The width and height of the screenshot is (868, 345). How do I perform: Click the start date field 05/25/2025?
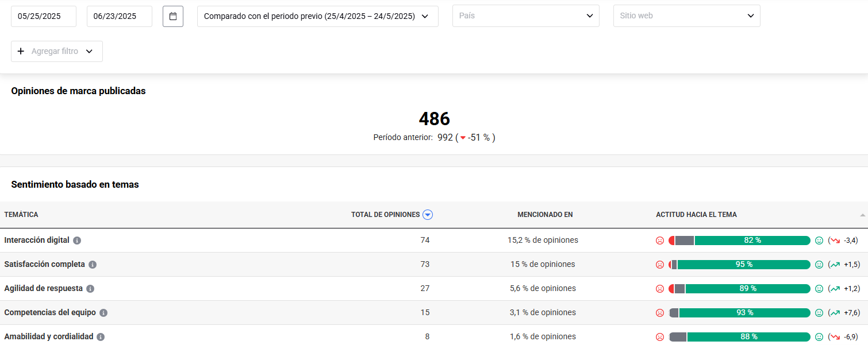click(44, 16)
